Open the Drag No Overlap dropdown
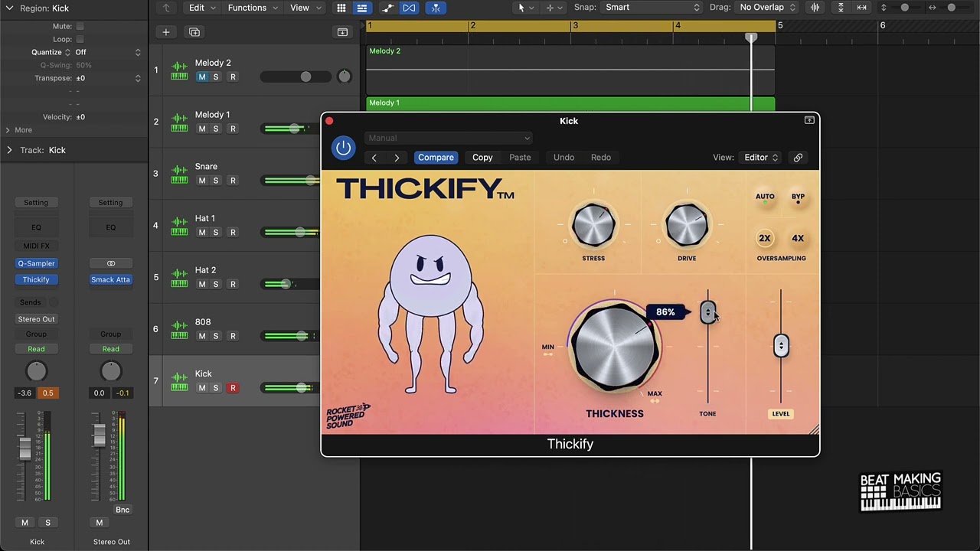Image resolution: width=980 pixels, height=551 pixels. point(767,8)
